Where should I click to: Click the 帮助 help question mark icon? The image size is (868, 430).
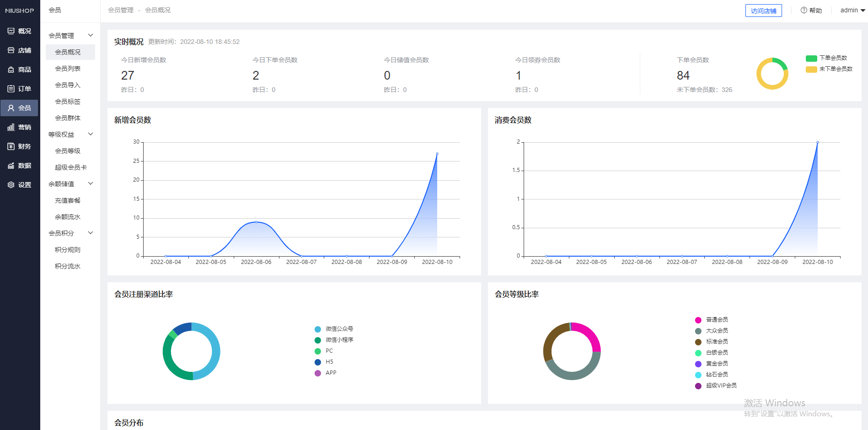pyautogui.click(x=804, y=10)
